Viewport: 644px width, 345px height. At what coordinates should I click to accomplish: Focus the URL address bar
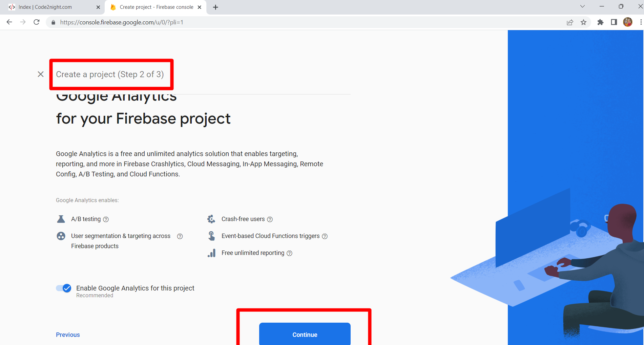click(305, 22)
